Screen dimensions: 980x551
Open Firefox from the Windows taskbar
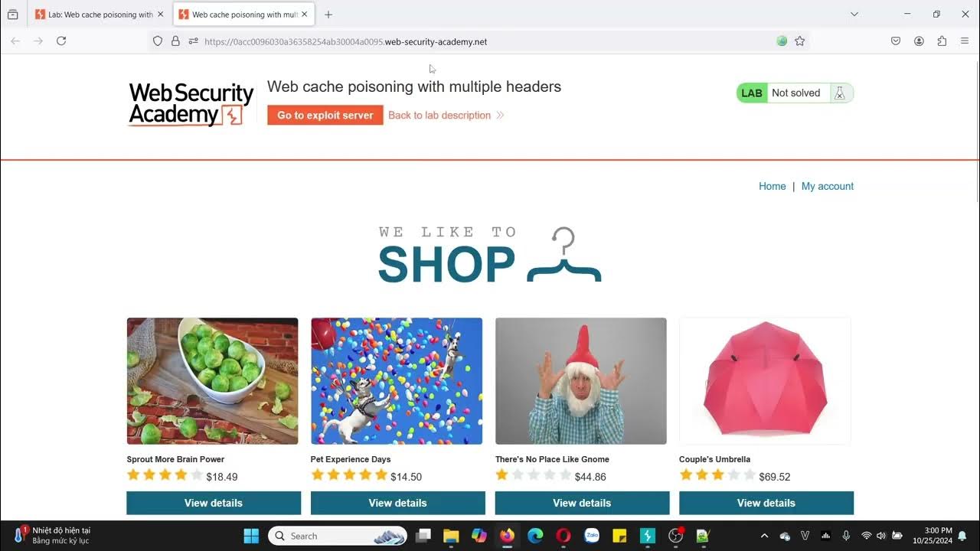point(507,536)
